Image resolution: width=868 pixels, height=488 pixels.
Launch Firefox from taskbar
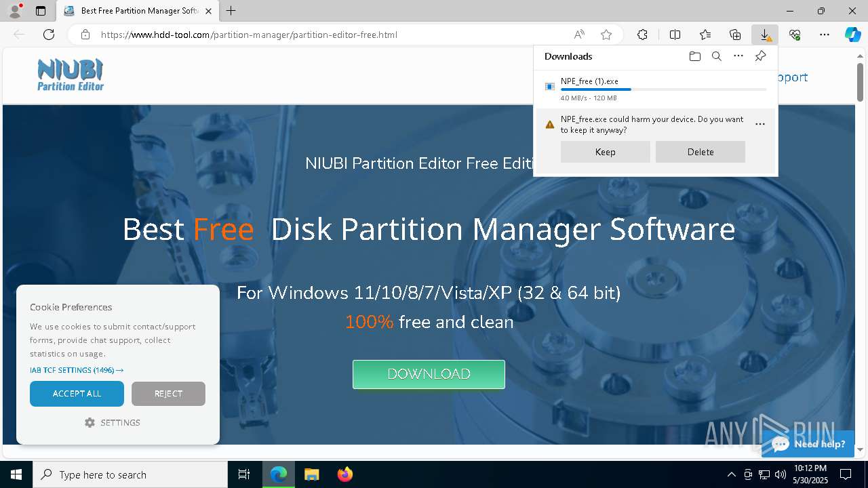coord(345,474)
